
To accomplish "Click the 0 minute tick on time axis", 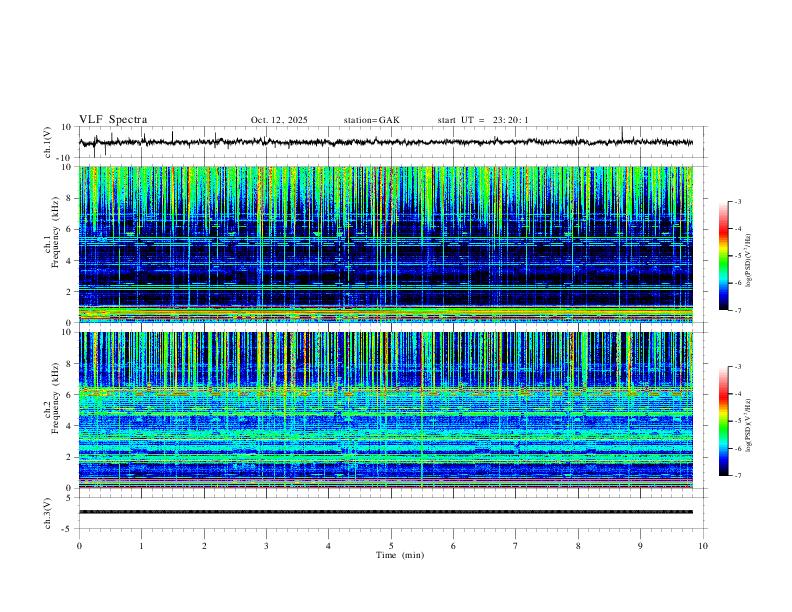I will click(79, 546).
